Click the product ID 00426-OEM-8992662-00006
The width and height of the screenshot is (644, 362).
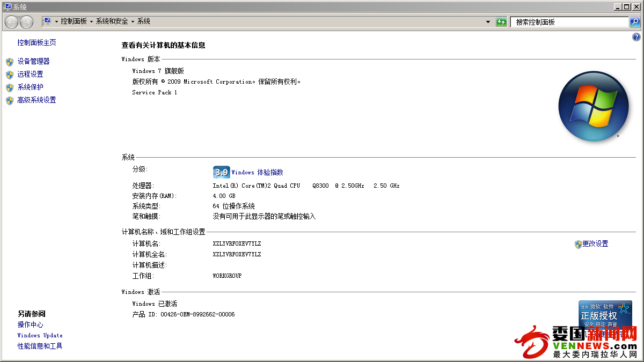197,314
